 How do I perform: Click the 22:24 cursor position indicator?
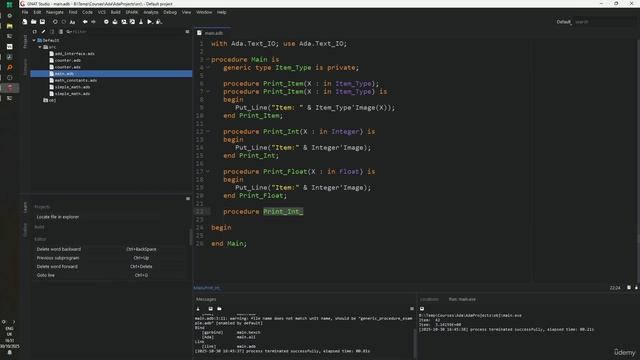click(x=615, y=288)
